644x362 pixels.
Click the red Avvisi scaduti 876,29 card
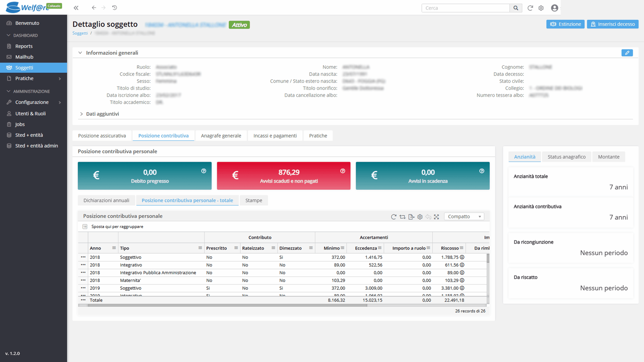pyautogui.click(x=284, y=176)
